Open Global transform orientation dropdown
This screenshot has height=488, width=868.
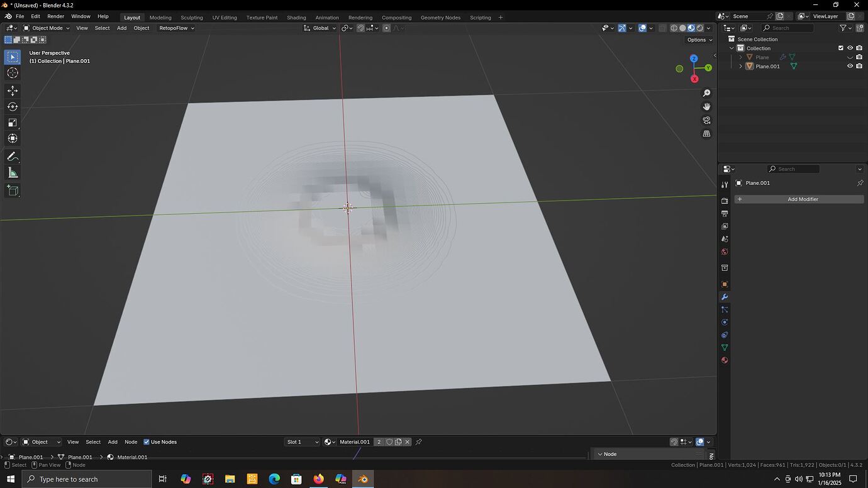[x=320, y=28]
